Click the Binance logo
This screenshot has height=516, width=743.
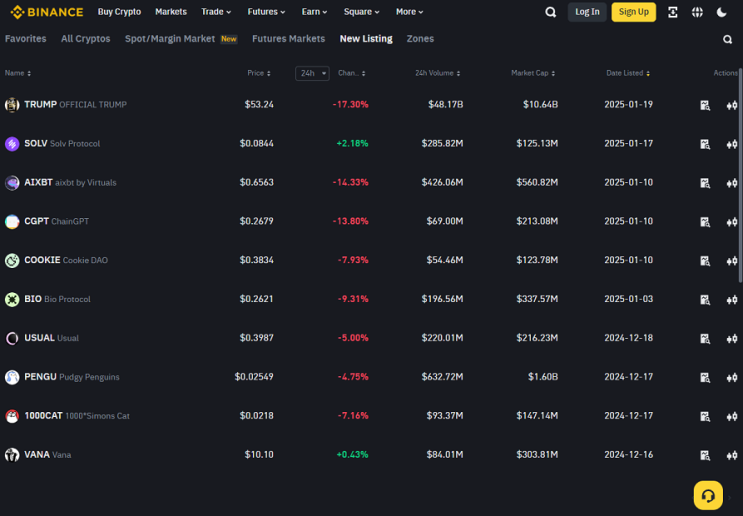click(x=46, y=12)
